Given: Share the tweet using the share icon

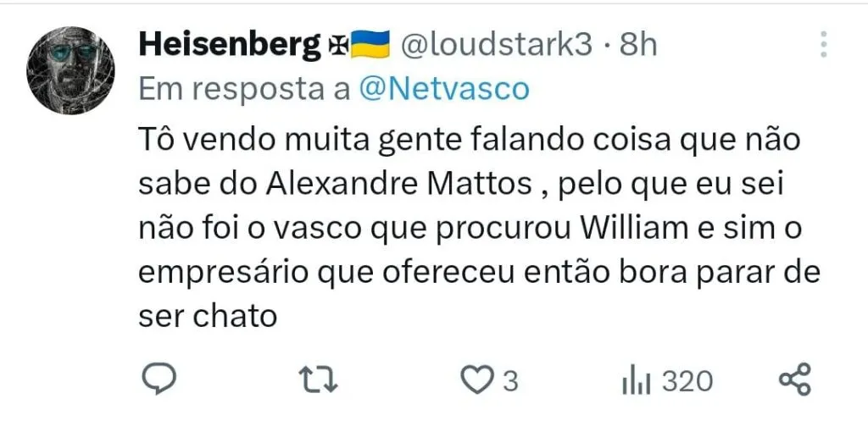Looking at the screenshot, I should tap(795, 379).
